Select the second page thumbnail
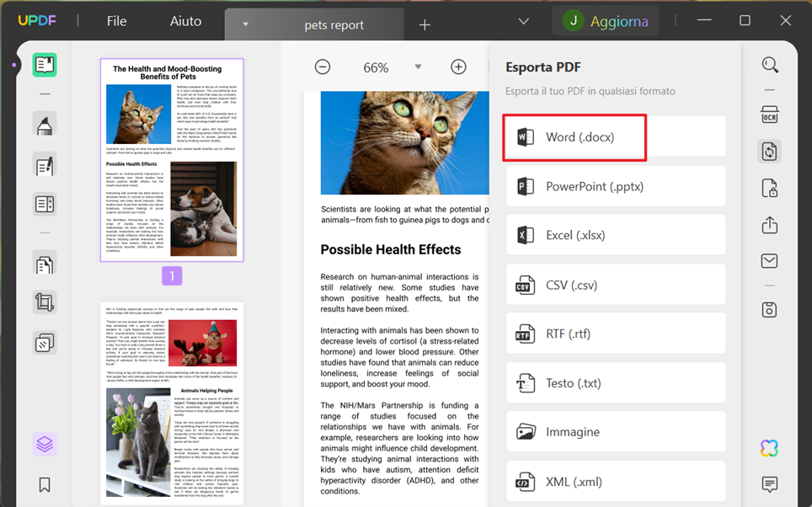Screen dimensions: 812x507 (x=172, y=403)
